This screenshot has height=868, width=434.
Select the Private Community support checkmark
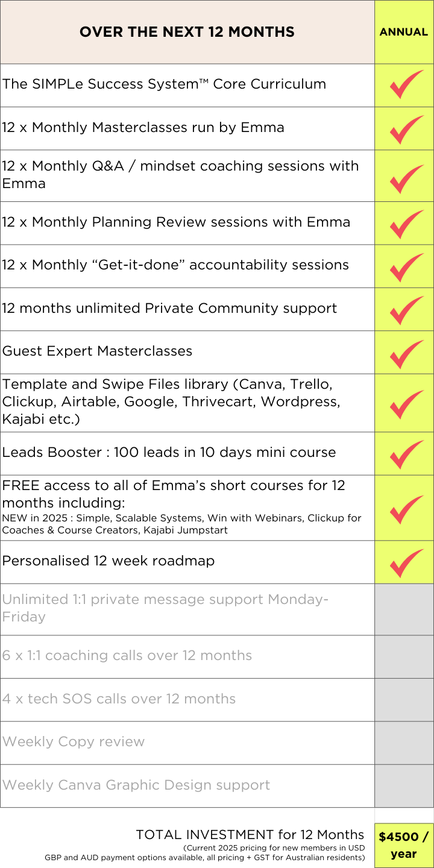pos(406,309)
